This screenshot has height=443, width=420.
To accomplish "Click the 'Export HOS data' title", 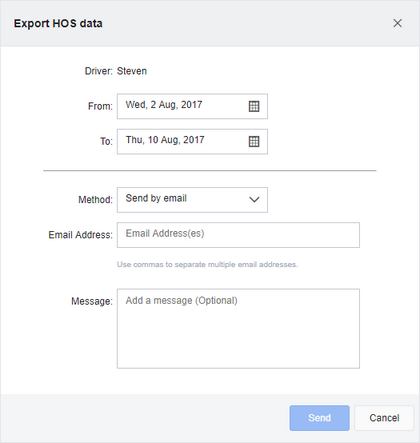I will [58, 24].
